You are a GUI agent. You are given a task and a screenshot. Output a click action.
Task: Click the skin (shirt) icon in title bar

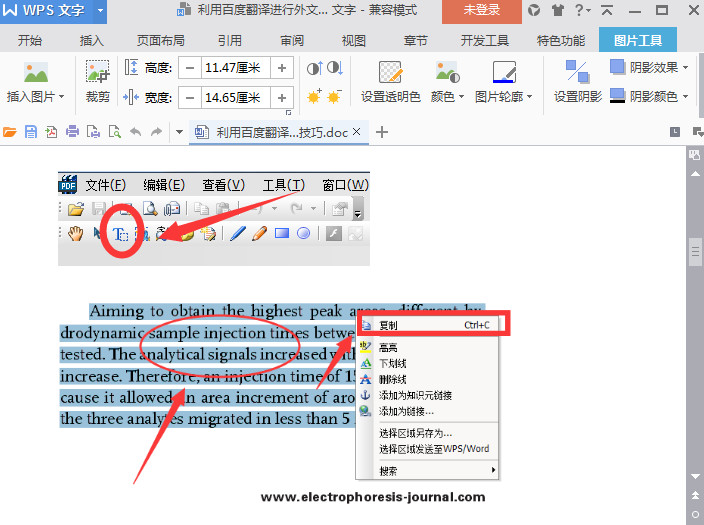(x=558, y=10)
